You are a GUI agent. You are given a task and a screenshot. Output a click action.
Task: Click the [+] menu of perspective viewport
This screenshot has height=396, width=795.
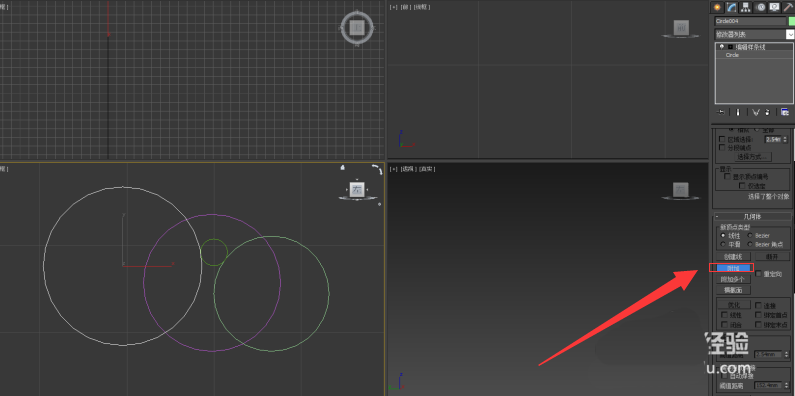[393, 169]
